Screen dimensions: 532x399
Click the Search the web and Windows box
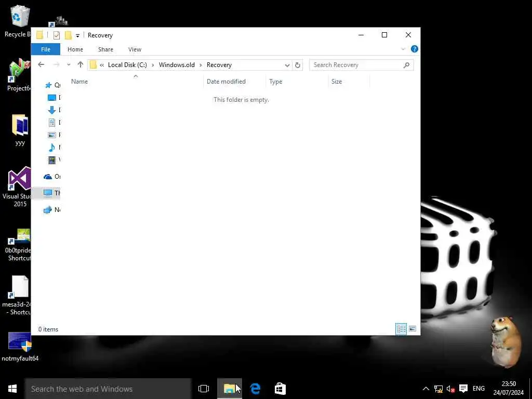(x=108, y=389)
